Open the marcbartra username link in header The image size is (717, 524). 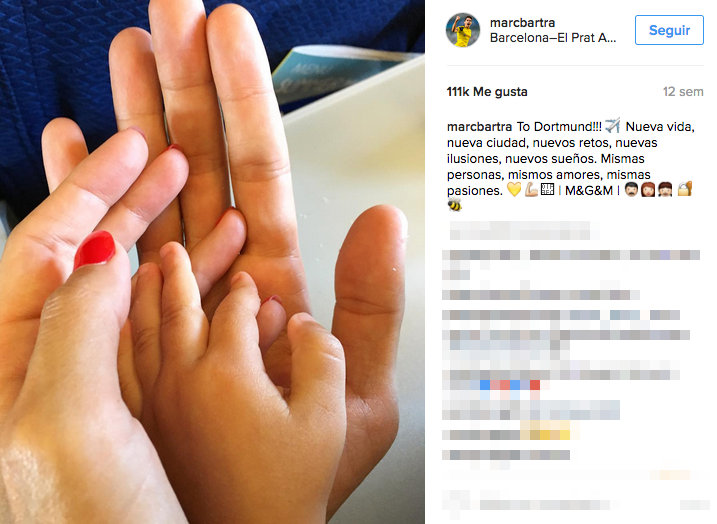pos(522,22)
